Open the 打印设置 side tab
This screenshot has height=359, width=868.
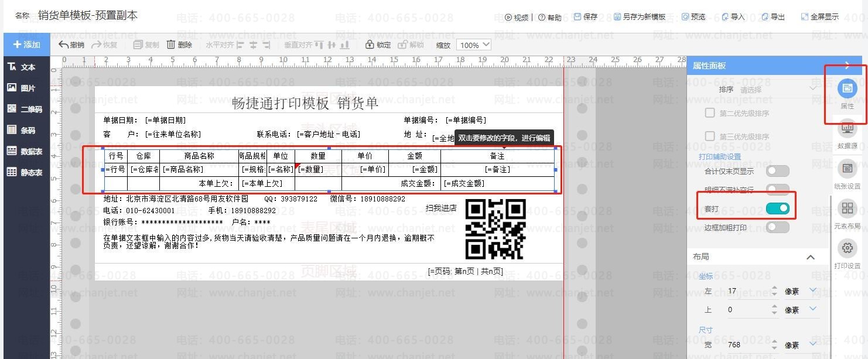point(847,254)
